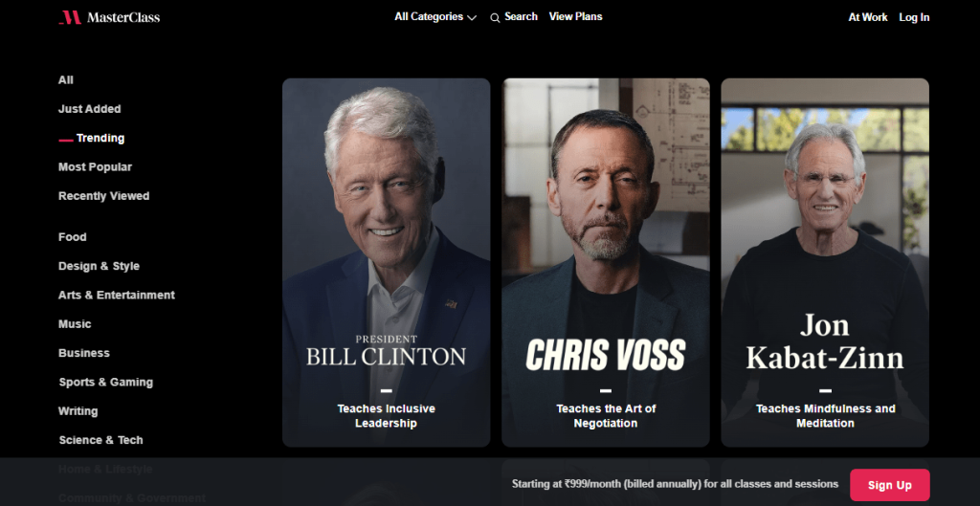Open Jon Kabat-Zinn Mindfulness class card
The height and width of the screenshot is (506, 980).
tap(825, 262)
